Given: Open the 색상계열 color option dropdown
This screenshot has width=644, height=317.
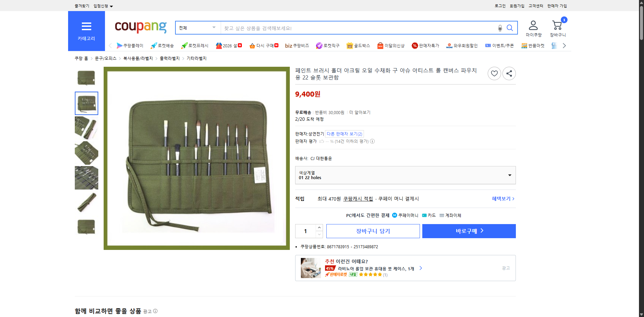Looking at the screenshot, I should tap(405, 175).
